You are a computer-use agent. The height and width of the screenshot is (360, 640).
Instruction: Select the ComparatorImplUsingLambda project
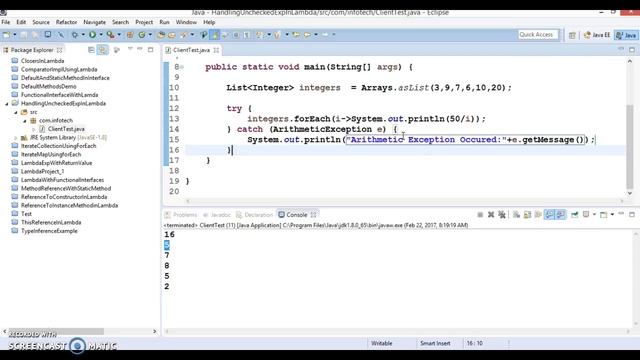(59, 69)
